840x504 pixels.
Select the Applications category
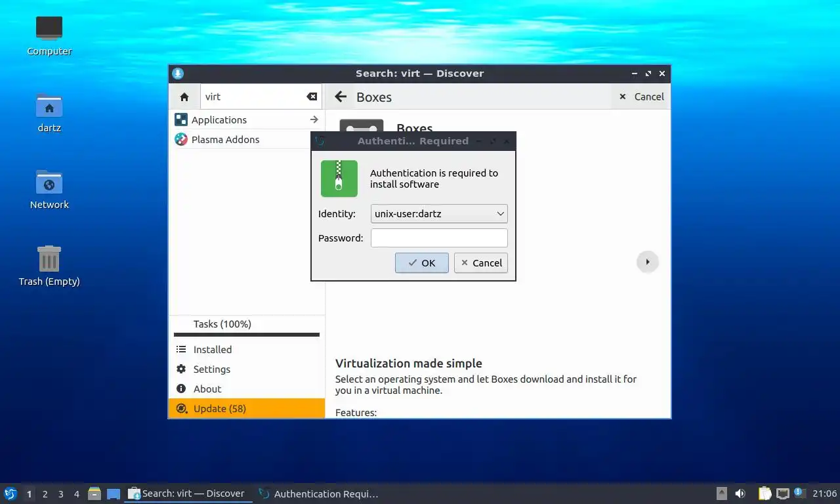[x=247, y=119]
